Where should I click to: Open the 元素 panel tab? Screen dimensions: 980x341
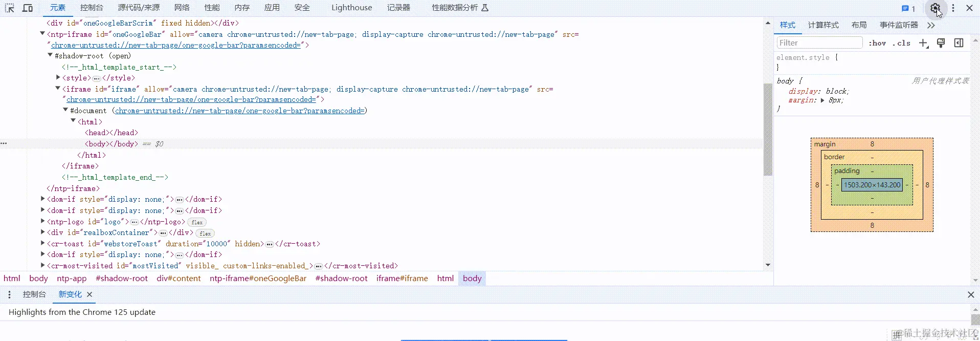(x=58, y=8)
